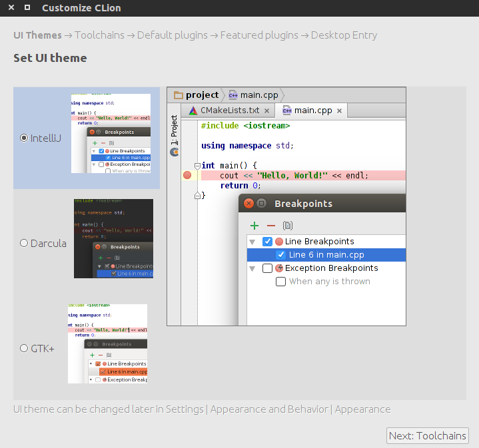The image size is (479, 448).
Task: Click the '#include <iostream>' code line
Action: [245, 125]
